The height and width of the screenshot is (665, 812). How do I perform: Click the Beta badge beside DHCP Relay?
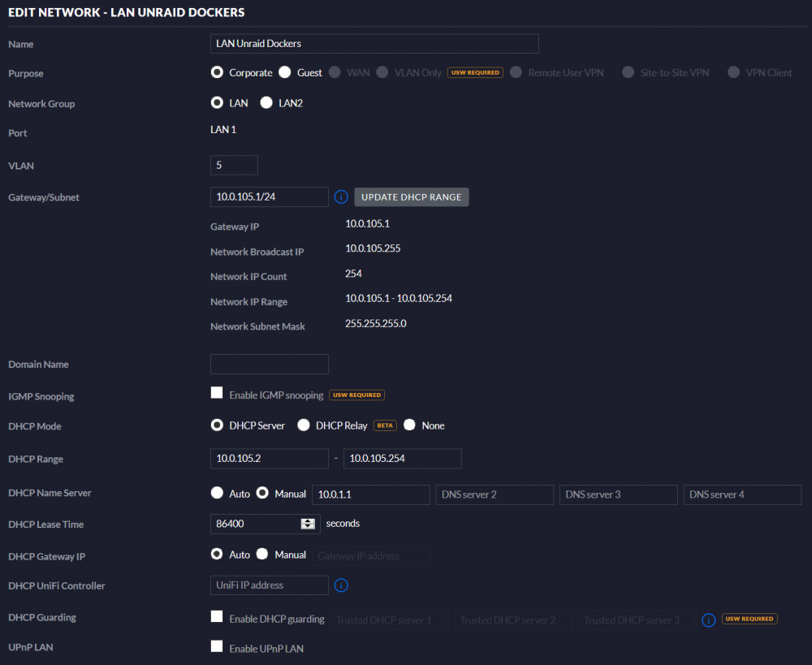[385, 425]
